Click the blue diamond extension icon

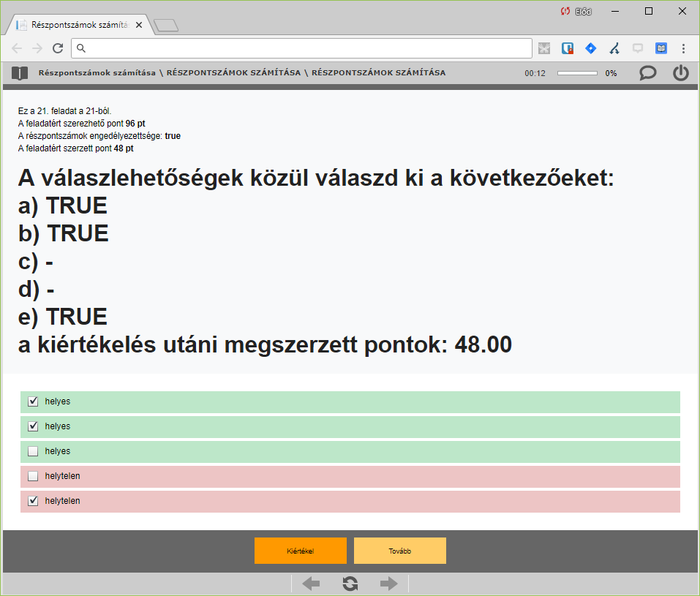(x=590, y=48)
